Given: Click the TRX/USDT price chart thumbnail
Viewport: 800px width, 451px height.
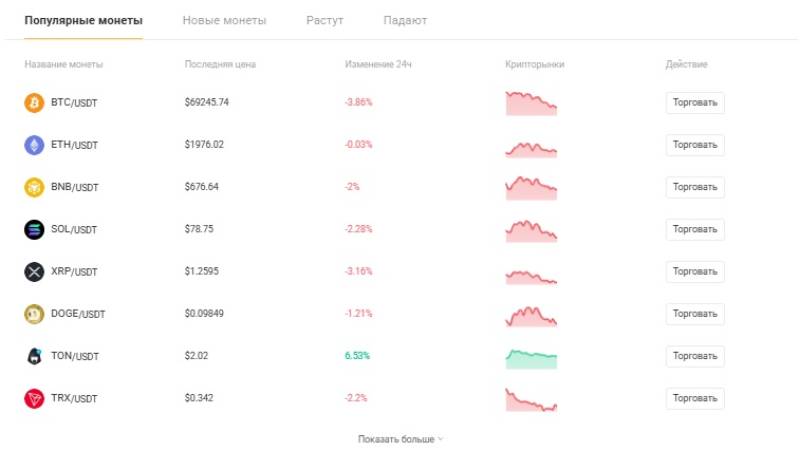Looking at the screenshot, I should (x=531, y=400).
